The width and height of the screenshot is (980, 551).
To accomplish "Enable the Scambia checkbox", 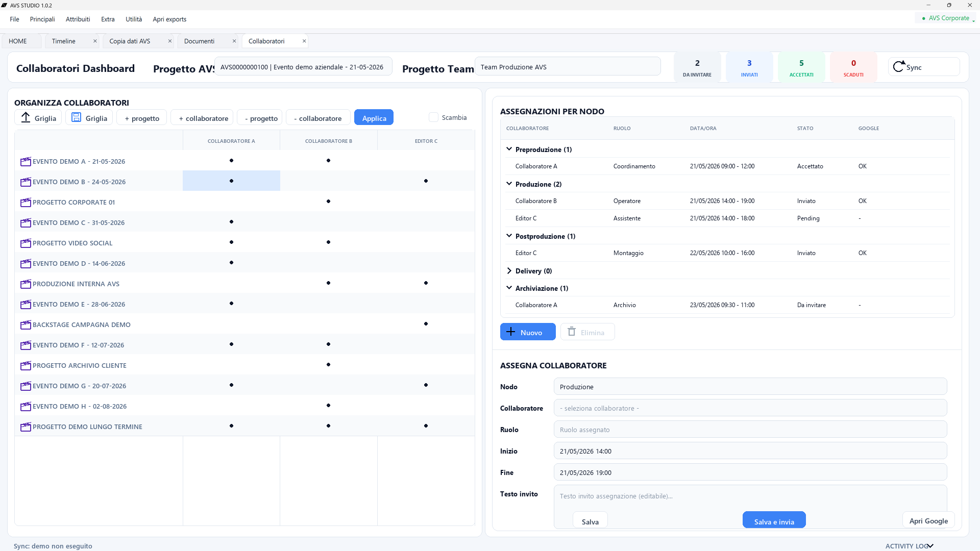I will (x=433, y=117).
